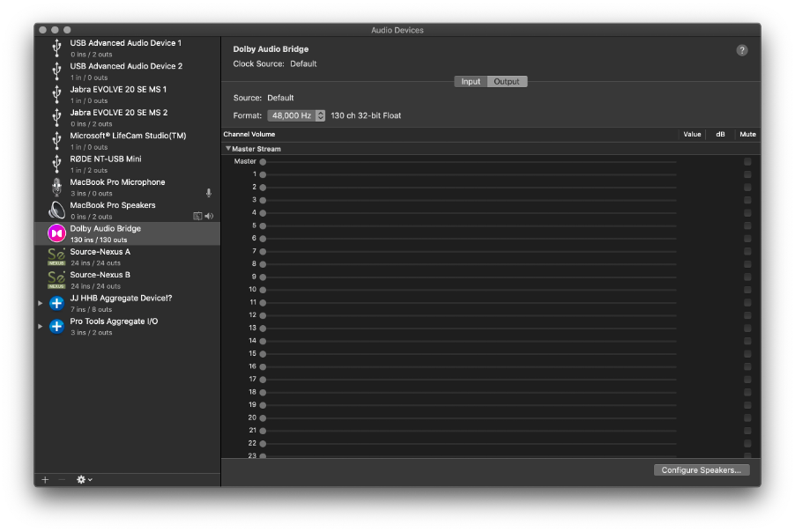The width and height of the screenshot is (795, 532).
Task: Click the system alert sound indicator icon
Action: pos(197,217)
